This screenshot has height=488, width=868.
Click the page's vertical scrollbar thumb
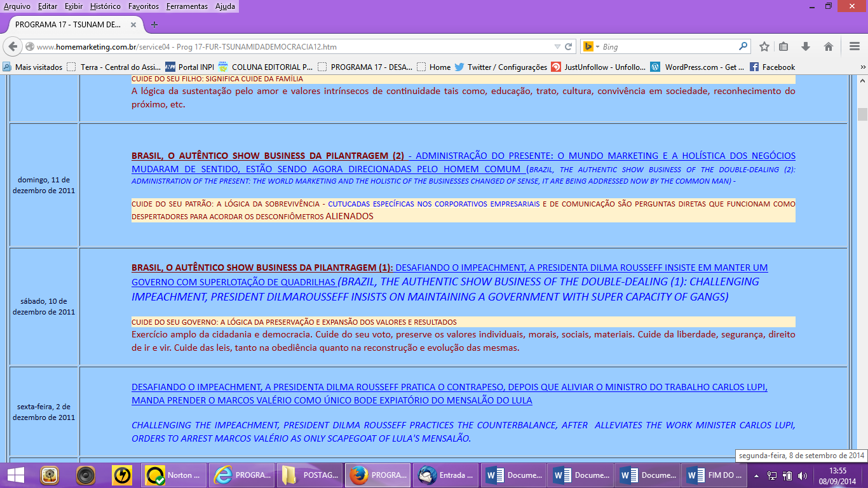pyautogui.click(x=862, y=114)
